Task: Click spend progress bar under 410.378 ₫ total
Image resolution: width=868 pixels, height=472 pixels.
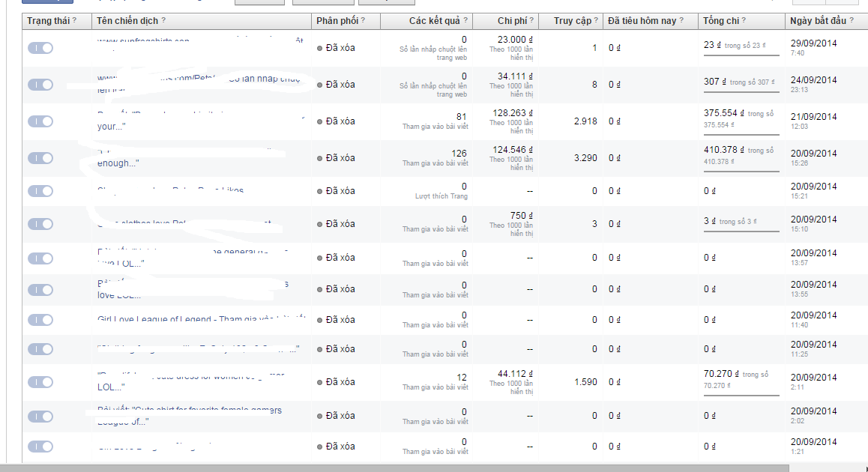Action: [741, 171]
